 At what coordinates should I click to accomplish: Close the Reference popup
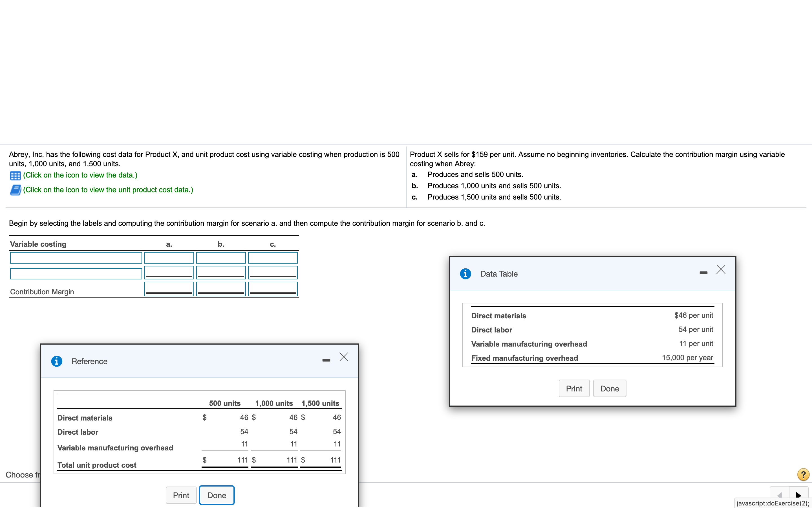344,357
